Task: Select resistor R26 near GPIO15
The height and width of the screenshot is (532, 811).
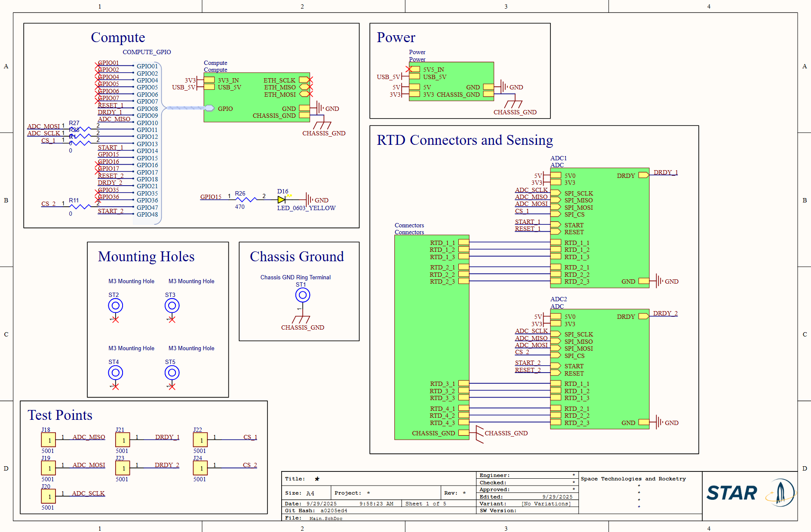Action: pos(246,199)
